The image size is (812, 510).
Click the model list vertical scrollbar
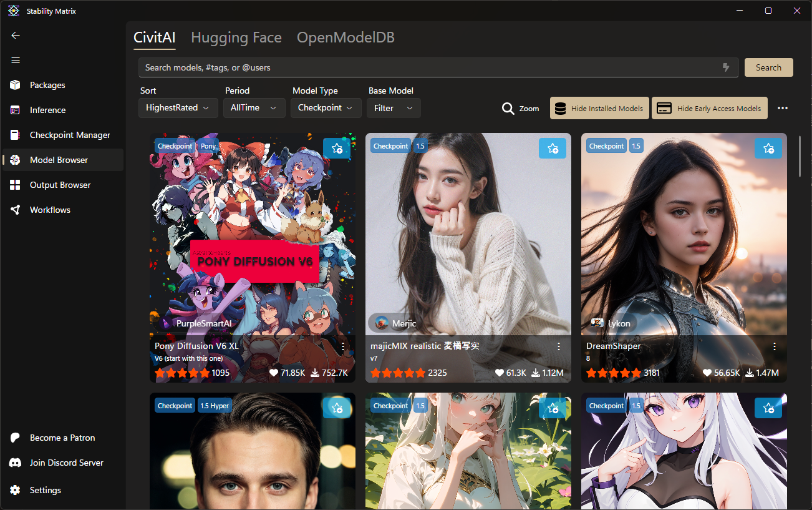pos(800,156)
